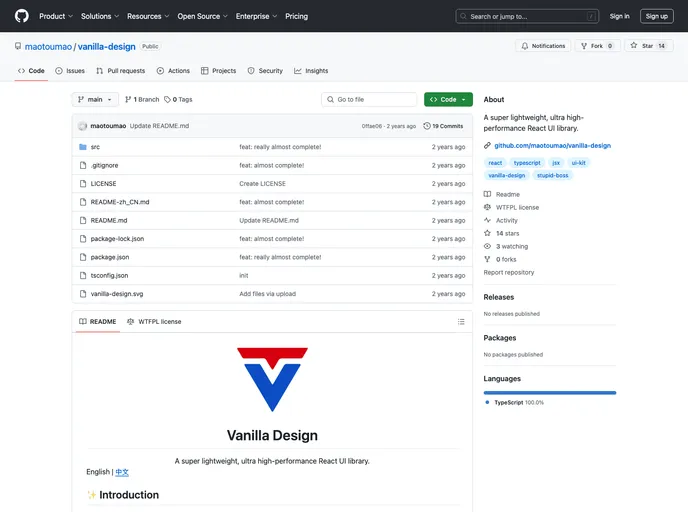Click the react topic tag

point(495,163)
